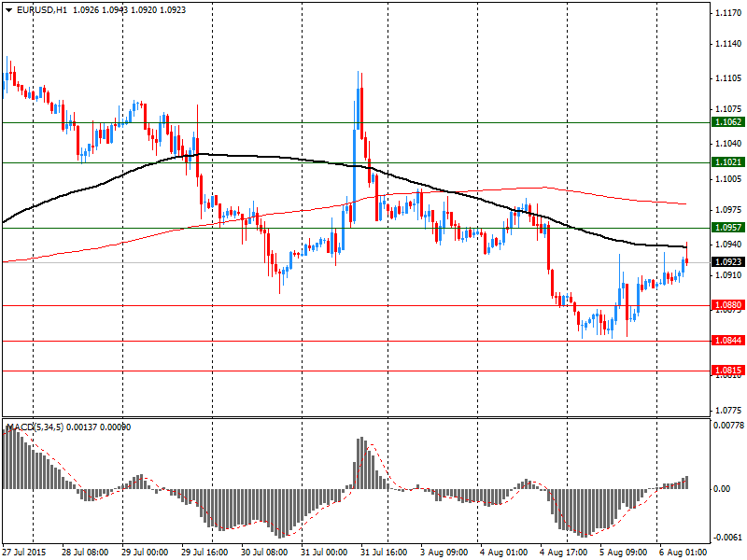Click the current price 1.0923 label

click(728, 262)
